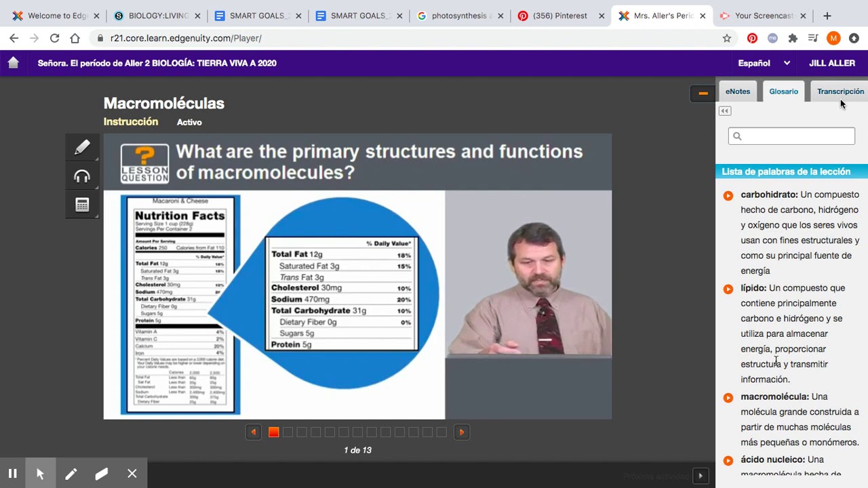Open the Chrome profile avatar M
868x488 pixels.
[833, 38]
